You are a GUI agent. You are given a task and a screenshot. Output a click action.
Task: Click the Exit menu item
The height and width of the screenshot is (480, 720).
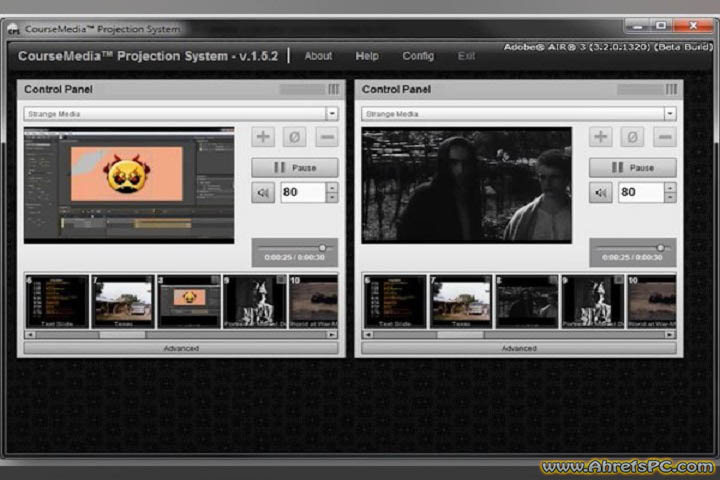(x=466, y=56)
